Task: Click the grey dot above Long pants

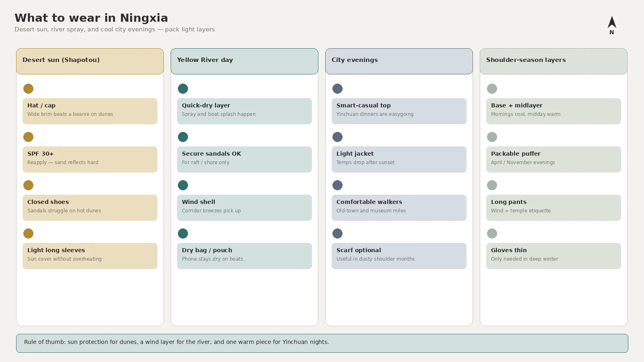Action: pyautogui.click(x=492, y=185)
